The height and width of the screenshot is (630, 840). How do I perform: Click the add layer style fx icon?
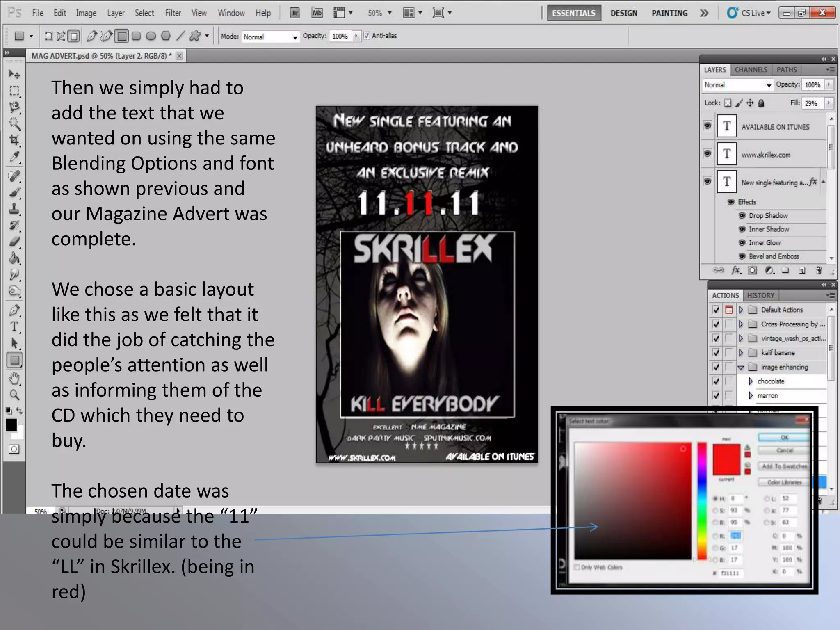(x=736, y=270)
